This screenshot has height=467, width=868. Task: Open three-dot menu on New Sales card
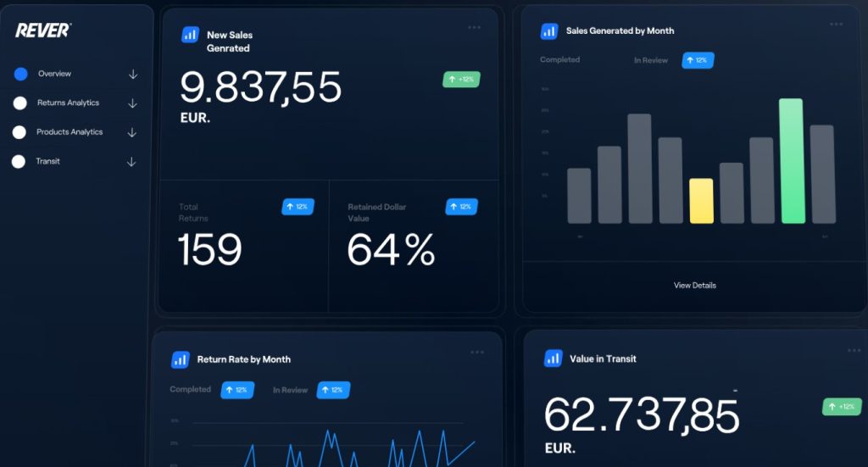click(474, 27)
